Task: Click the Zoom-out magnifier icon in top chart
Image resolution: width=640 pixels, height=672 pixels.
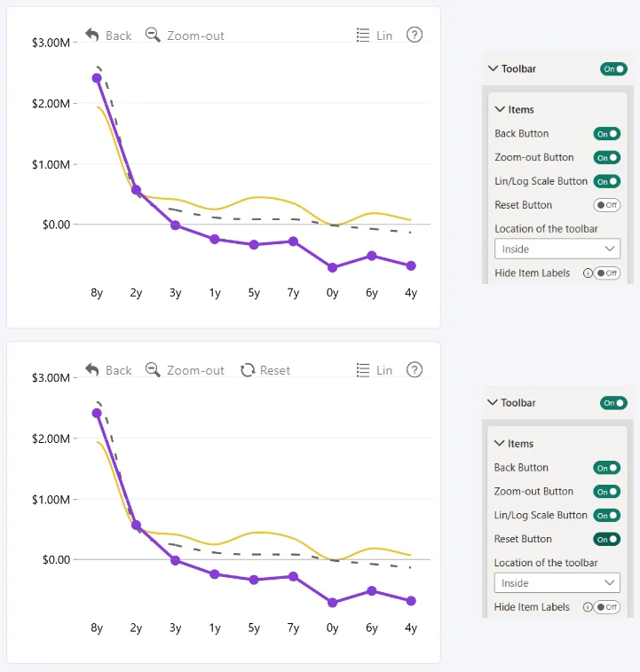Action: click(153, 35)
